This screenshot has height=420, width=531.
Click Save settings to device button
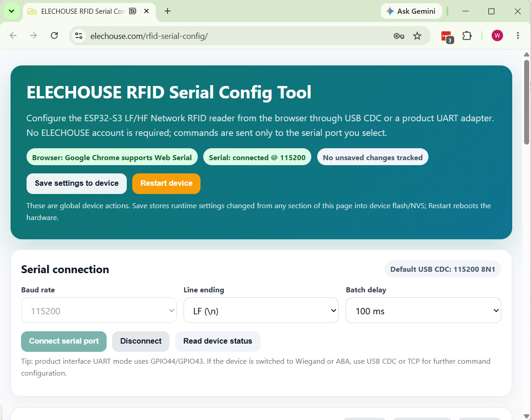pyautogui.click(x=76, y=183)
